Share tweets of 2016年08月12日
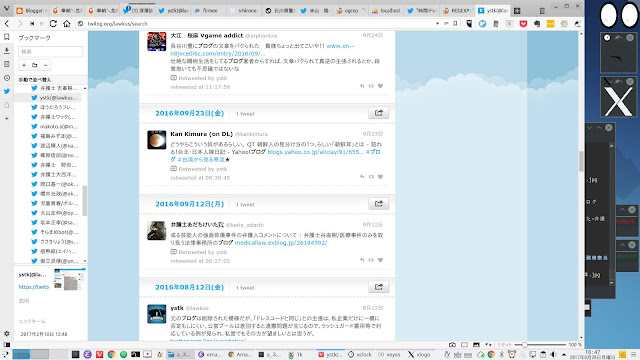Screen dimensions: 640x360 pyautogui.click(x=378, y=287)
